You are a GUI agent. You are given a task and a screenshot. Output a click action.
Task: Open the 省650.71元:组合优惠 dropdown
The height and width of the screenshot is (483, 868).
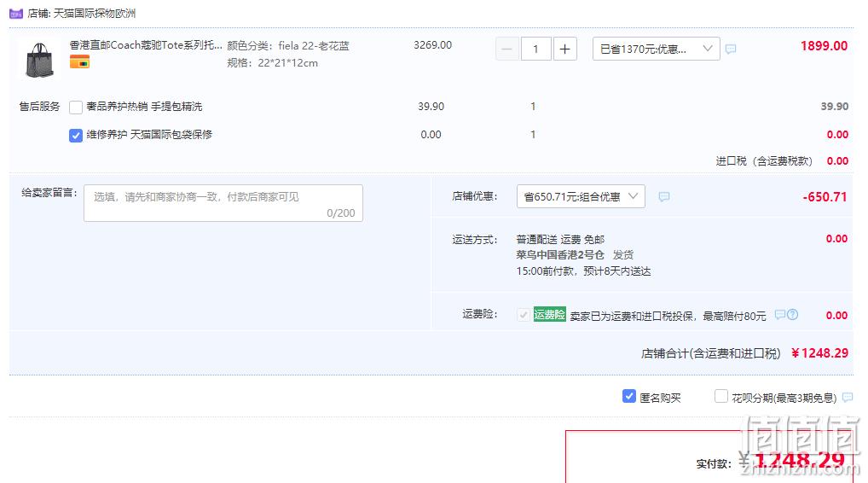(581, 196)
